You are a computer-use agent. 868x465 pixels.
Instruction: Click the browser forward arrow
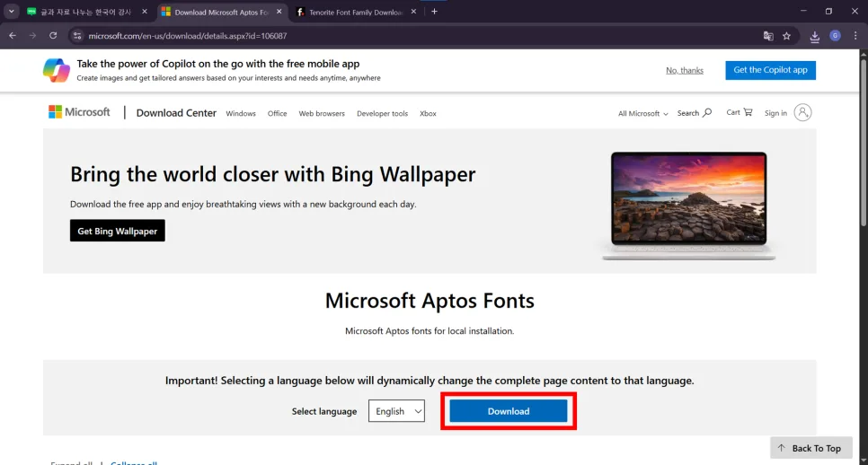click(32, 35)
